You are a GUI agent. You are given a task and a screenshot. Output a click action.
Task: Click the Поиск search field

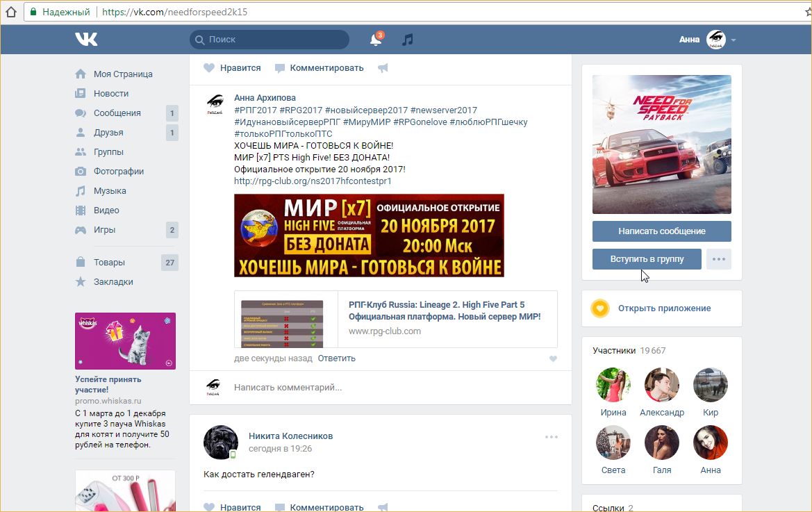pos(270,40)
